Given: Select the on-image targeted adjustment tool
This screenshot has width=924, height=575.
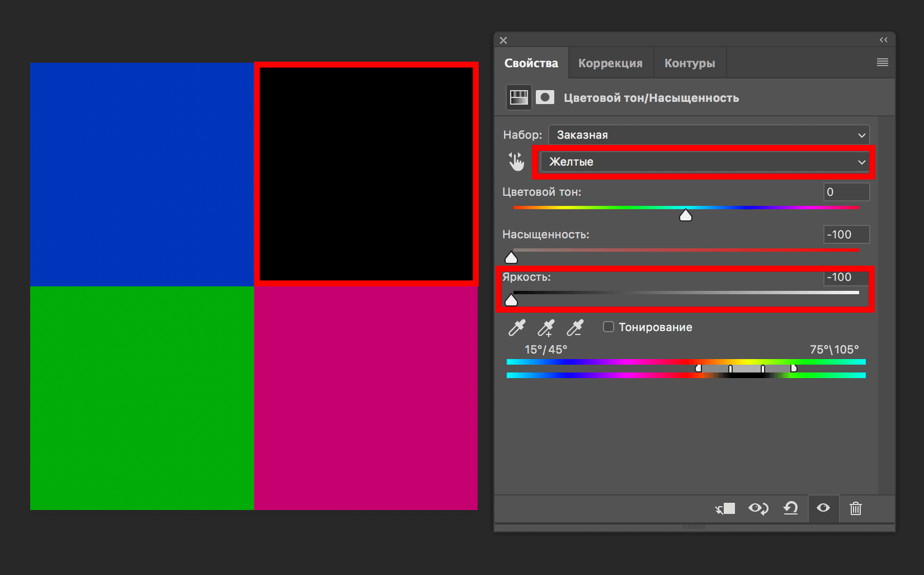Looking at the screenshot, I should click(516, 162).
